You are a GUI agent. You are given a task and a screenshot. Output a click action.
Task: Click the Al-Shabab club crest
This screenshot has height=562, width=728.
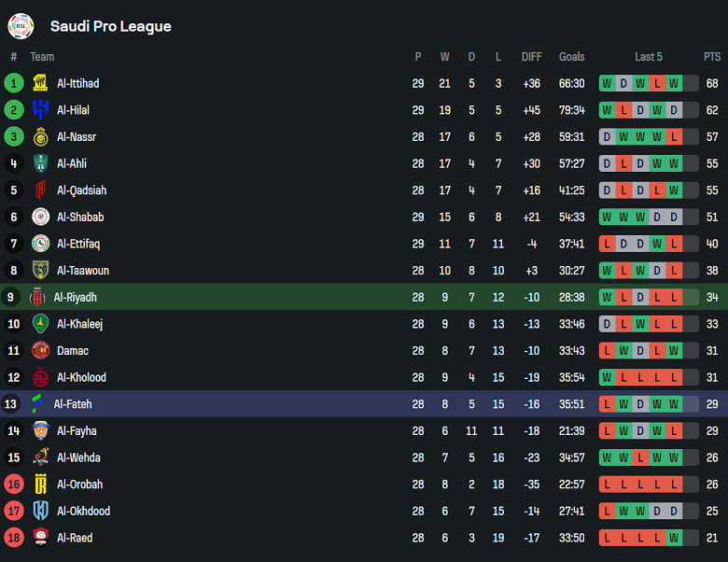tap(40, 218)
